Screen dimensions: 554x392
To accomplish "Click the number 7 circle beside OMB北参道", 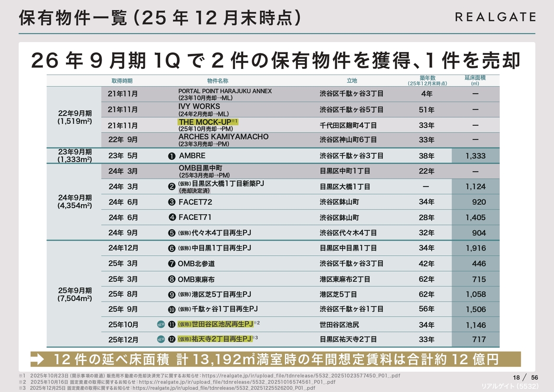I will coord(171,263).
